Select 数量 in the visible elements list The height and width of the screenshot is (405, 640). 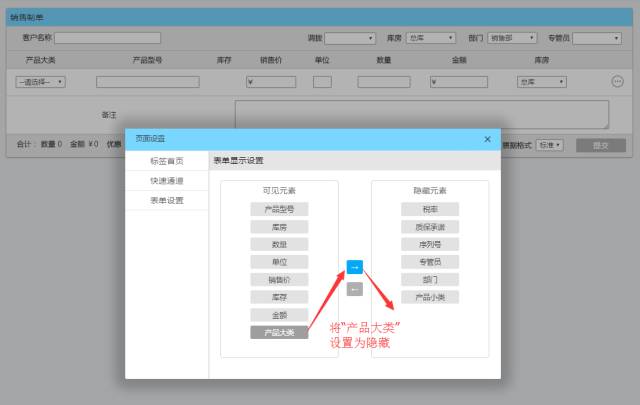click(x=279, y=245)
